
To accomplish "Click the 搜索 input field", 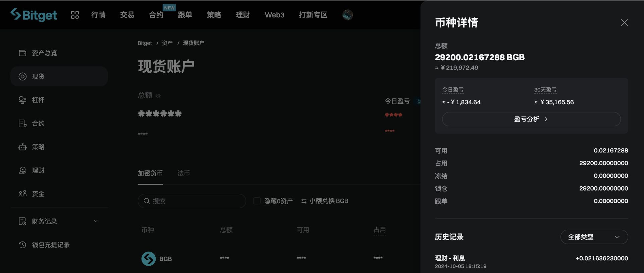I will click(192, 201).
